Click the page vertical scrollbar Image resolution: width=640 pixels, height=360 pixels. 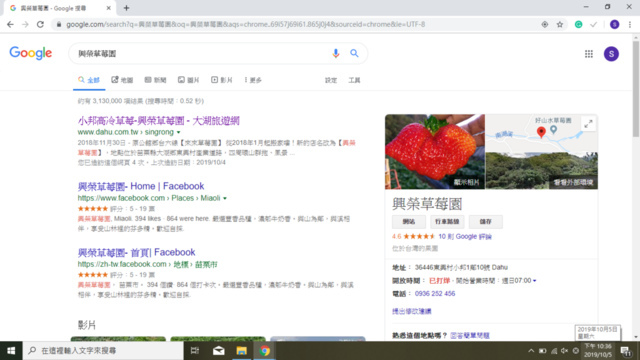click(x=636, y=88)
